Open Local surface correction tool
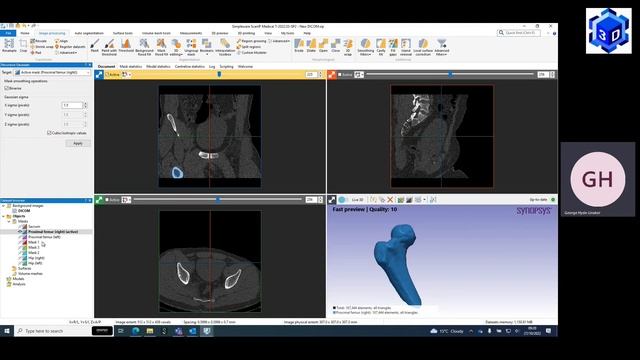The height and width of the screenshot is (360, 640). tap(423, 47)
